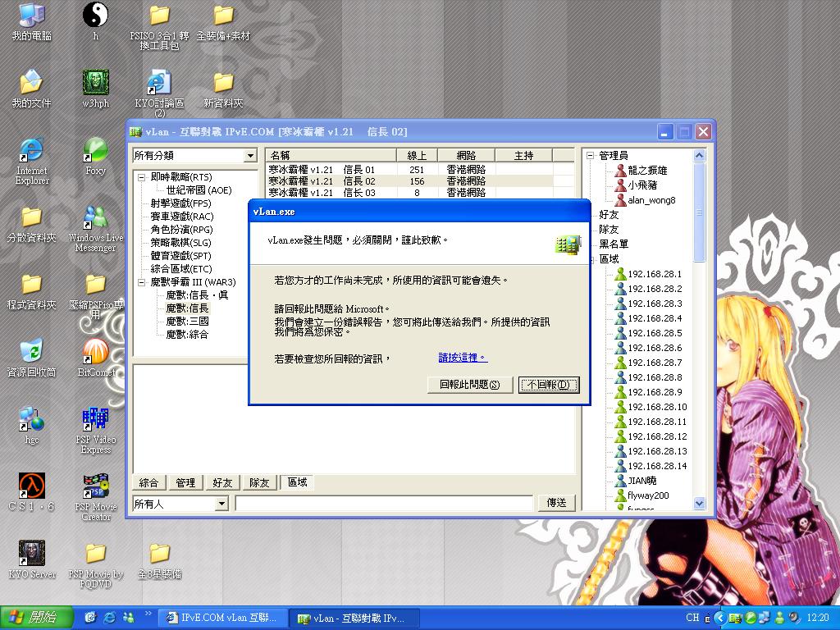Click the 請按這裡 link
Viewport: 840px width, 630px height.
[460, 356]
